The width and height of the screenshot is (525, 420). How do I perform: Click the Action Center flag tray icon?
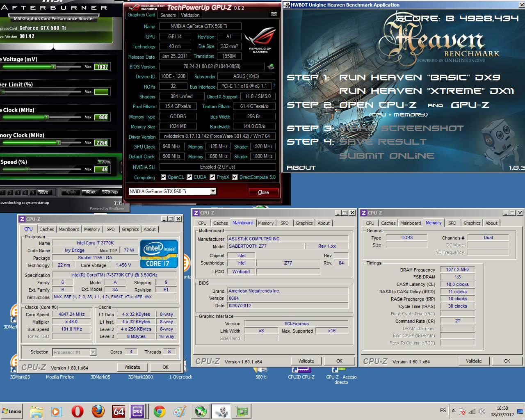[x=462, y=411]
